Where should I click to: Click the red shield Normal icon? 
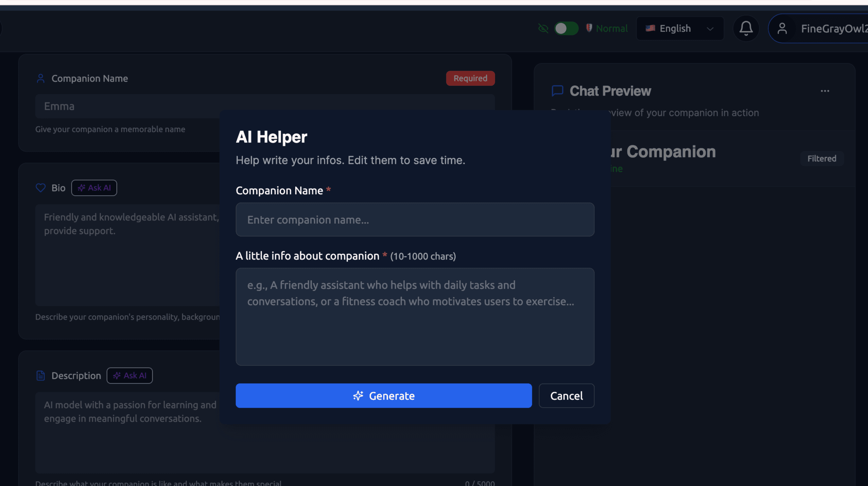(x=589, y=28)
